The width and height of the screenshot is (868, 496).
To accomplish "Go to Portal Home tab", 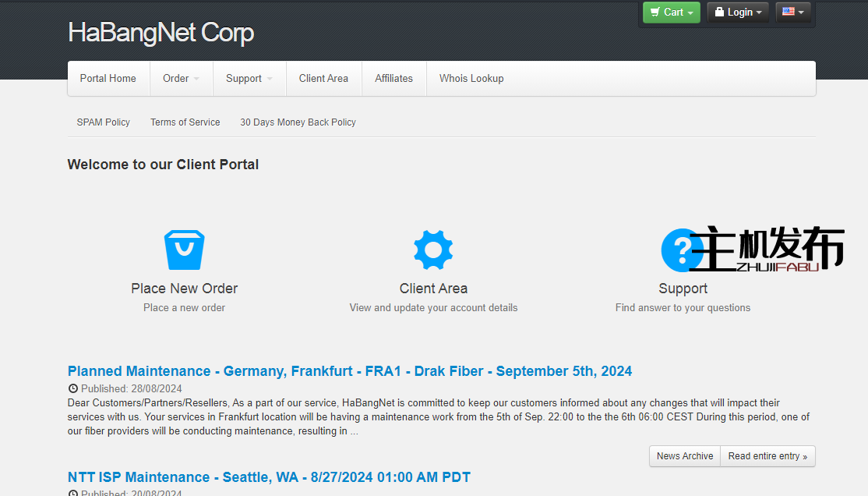I will pos(108,79).
